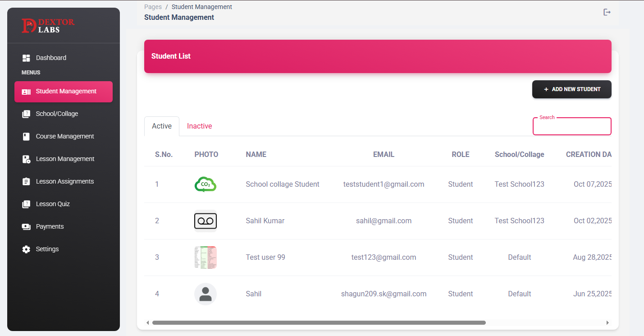Select the Payments sidebar icon
This screenshot has width=644, height=336.
click(26, 226)
